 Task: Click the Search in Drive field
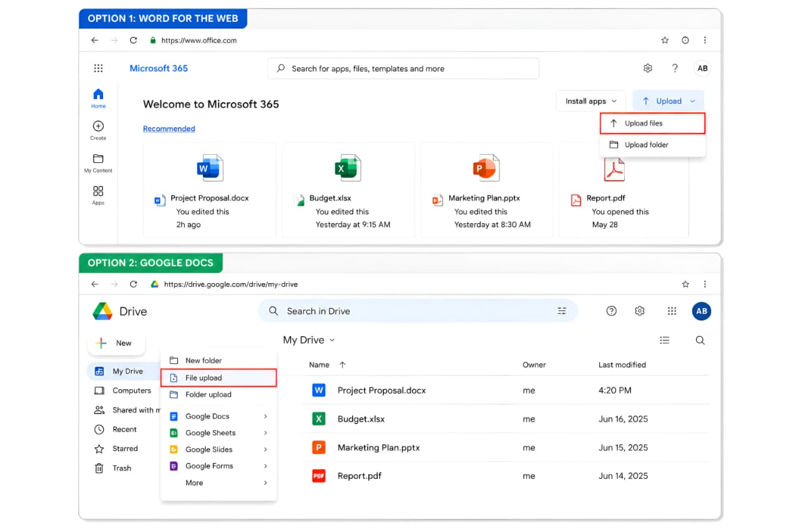pyautogui.click(x=418, y=311)
